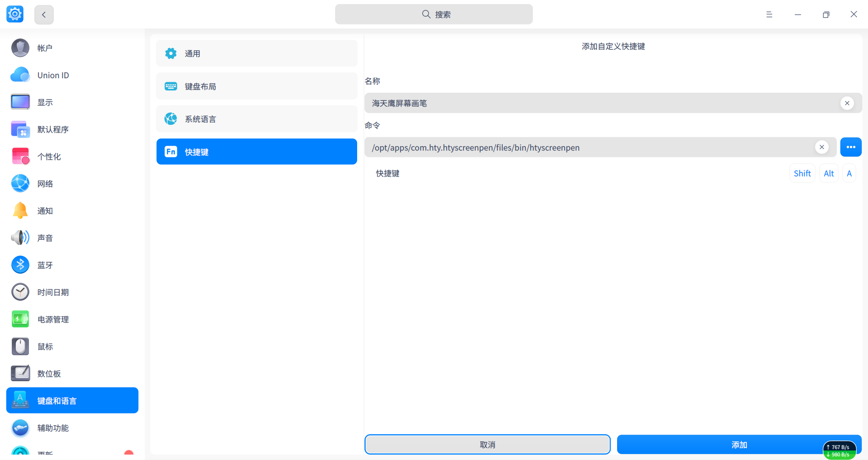Open 电源管理 settings
868x460 pixels.
point(72,319)
